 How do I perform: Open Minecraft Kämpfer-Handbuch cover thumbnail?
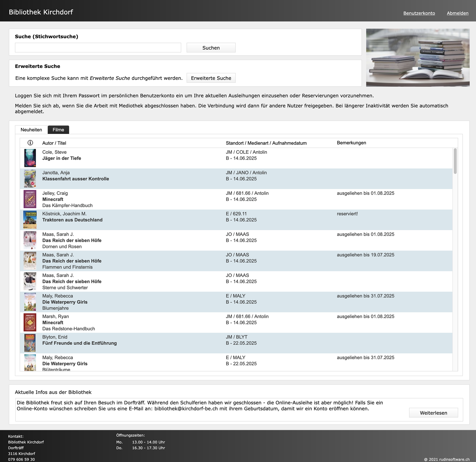30,199
